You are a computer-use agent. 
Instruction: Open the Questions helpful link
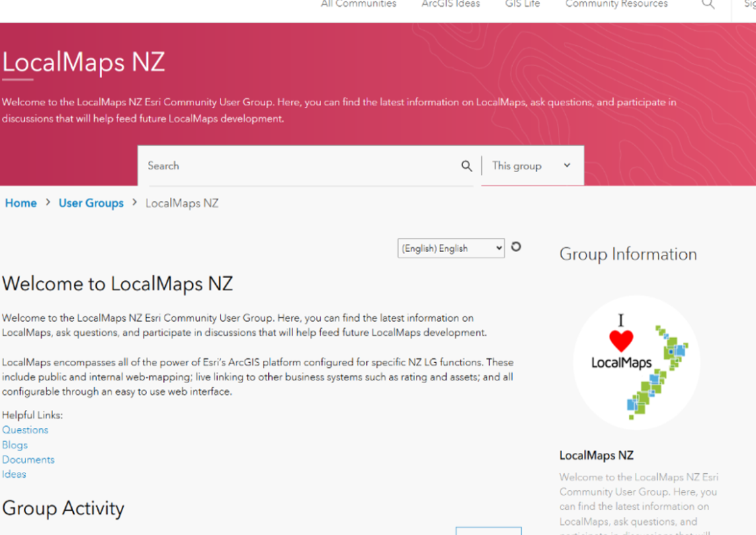pyautogui.click(x=25, y=430)
